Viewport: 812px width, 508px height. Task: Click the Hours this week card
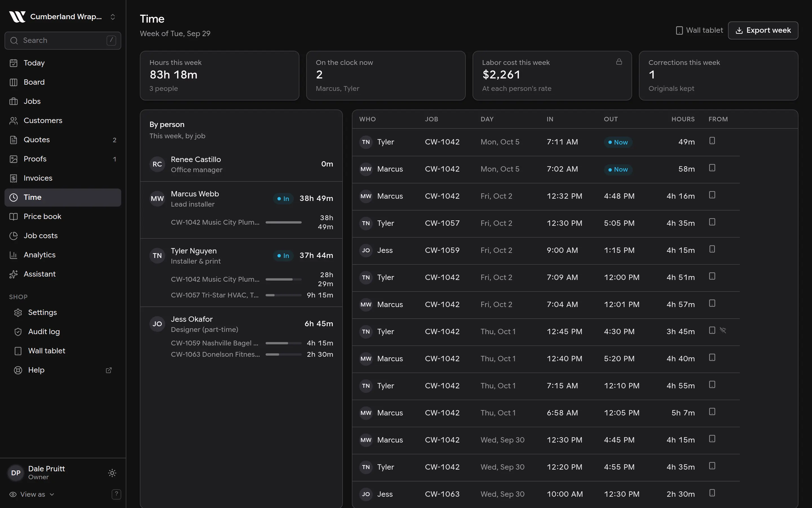coord(219,76)
